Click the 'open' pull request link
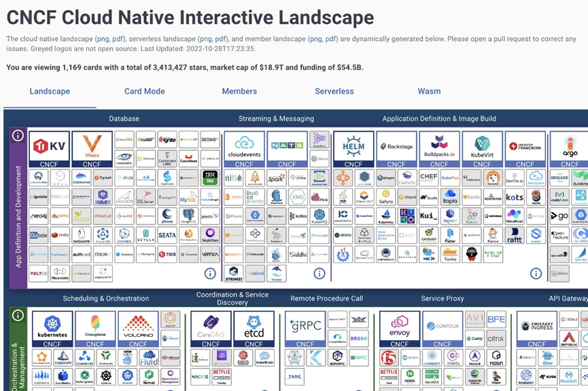 click(x=478, y=39)
